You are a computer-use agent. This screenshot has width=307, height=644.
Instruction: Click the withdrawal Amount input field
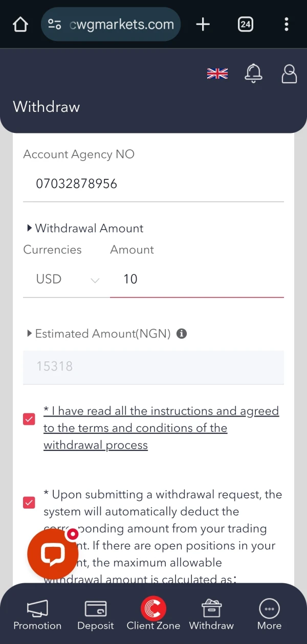pyautogui.click(x=197, y=279)
